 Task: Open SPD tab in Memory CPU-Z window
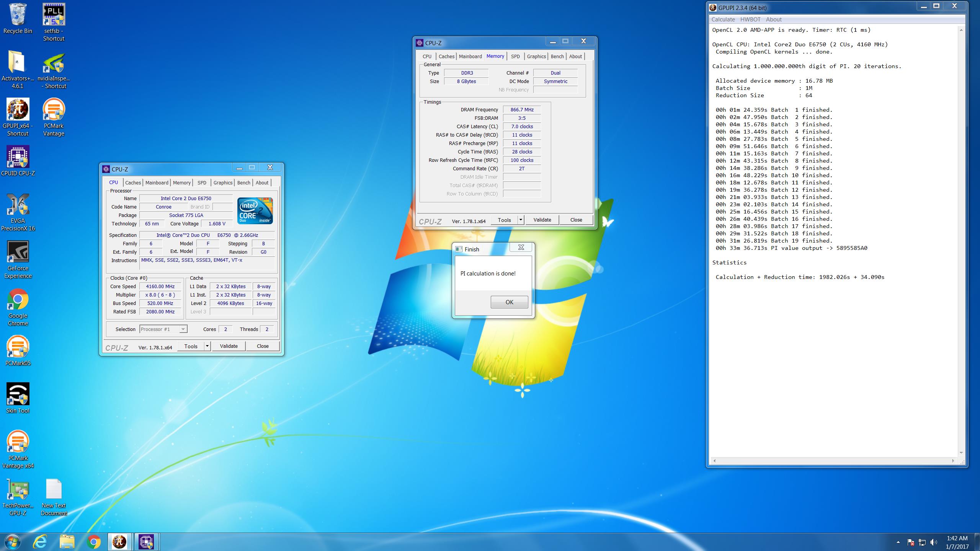click(515, 56)
